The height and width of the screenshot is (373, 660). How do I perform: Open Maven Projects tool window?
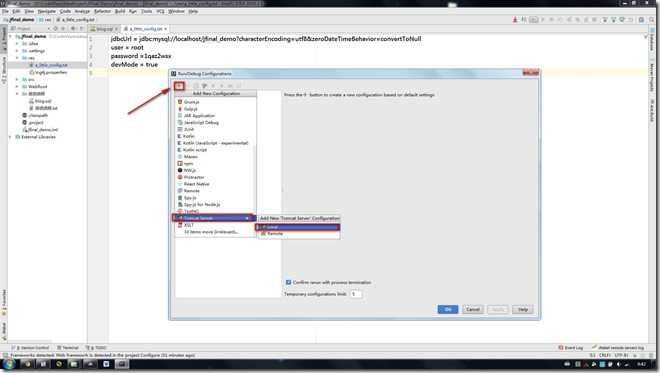[x=652, y=77]
